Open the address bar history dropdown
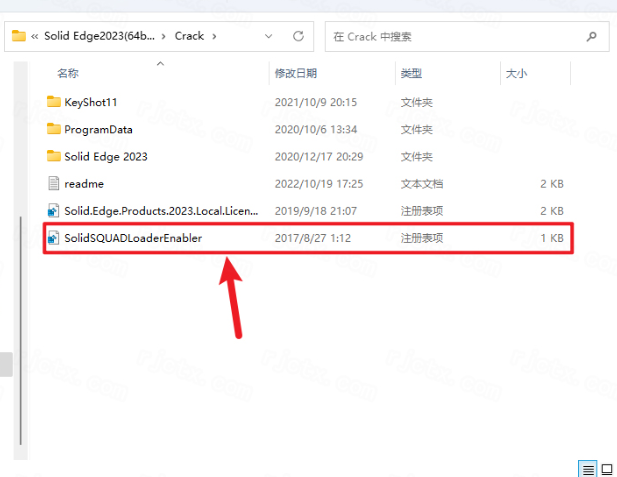 tap(267, 36)
